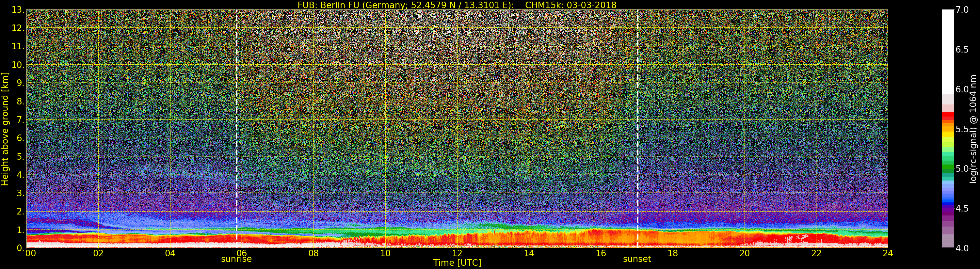The image size is (980, 269).
Task: Click the "14" tick on the time axis
Action: coord(529,253)
